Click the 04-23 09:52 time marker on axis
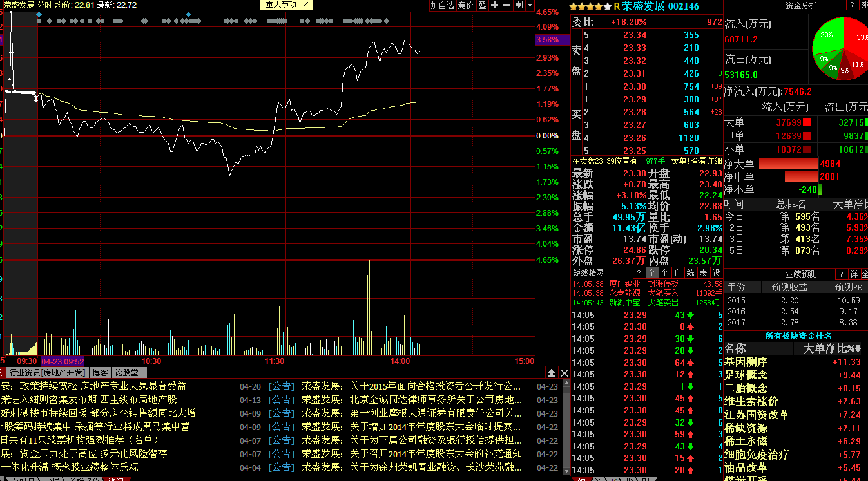The height and width of the screenshot is (481, 868). point(63,361)
